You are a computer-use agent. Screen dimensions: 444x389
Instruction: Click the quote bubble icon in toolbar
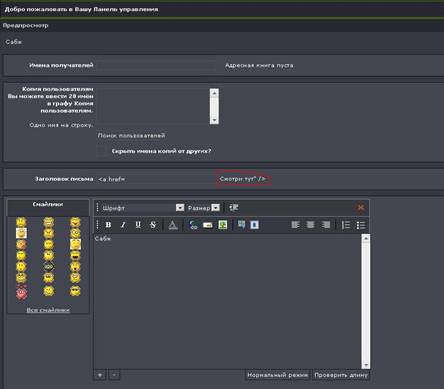tap(241, 224)
